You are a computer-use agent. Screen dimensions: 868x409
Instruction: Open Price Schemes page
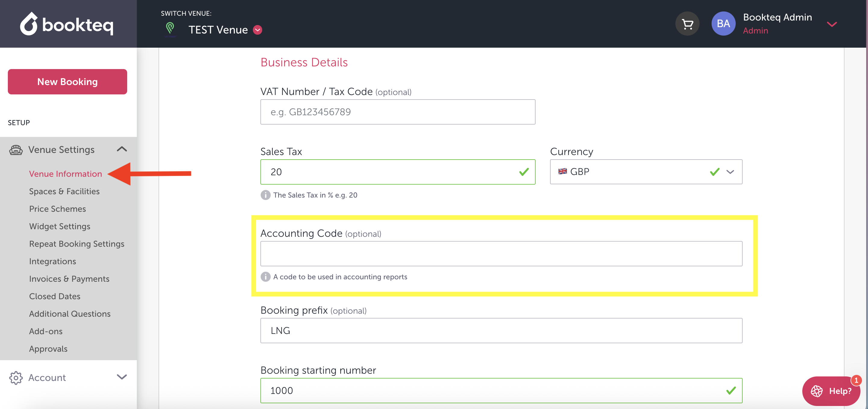click(58, 209)
